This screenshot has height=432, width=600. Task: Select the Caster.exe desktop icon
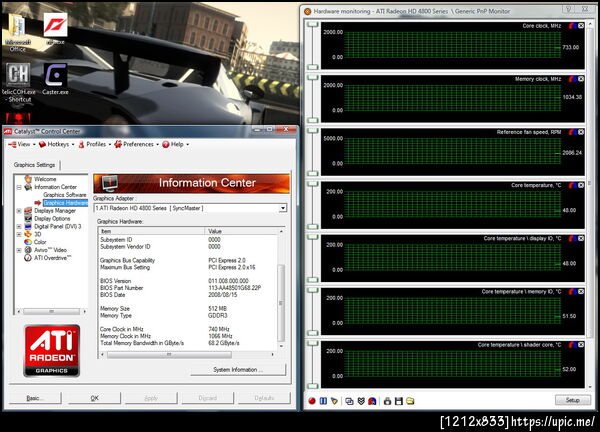point(55,79)
